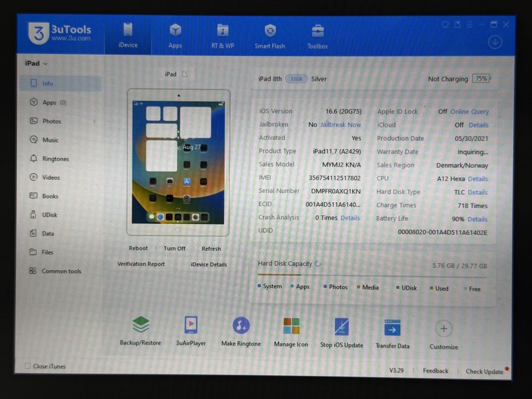Click the Photos legend color swatch
Viewport: 532px width, 399px height.
(325, 287)
